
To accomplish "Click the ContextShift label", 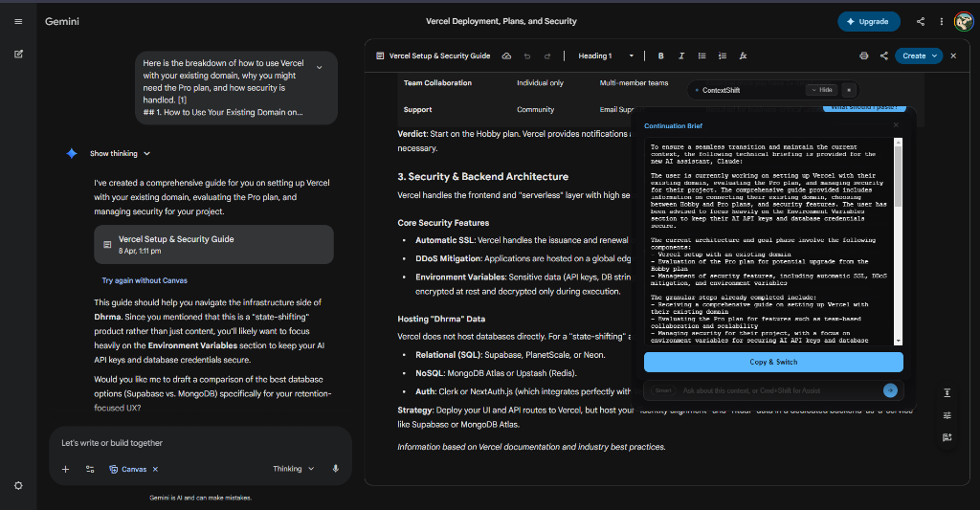I will coord(721,90).
